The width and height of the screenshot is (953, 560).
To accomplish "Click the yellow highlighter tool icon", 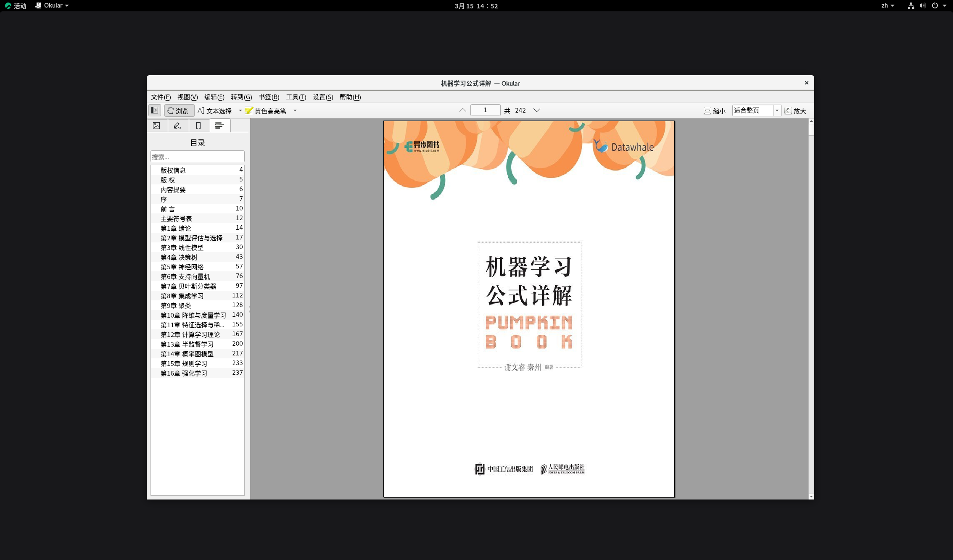I will tap(249, 110).
